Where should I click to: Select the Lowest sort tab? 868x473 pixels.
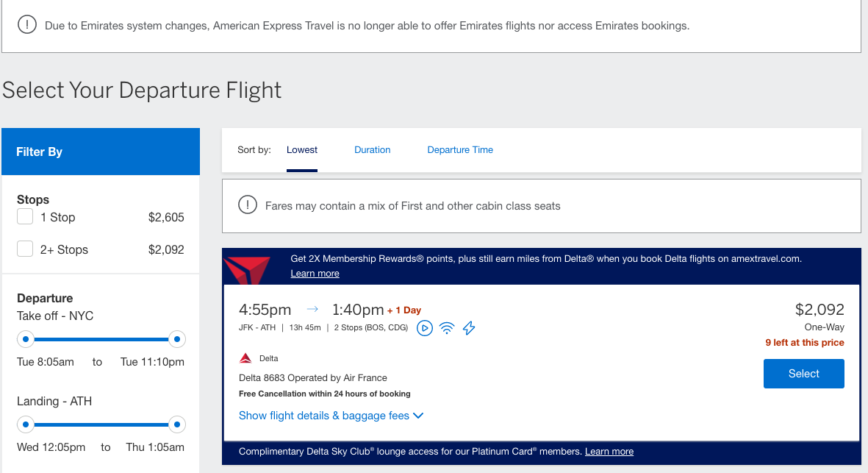(302, 150)
